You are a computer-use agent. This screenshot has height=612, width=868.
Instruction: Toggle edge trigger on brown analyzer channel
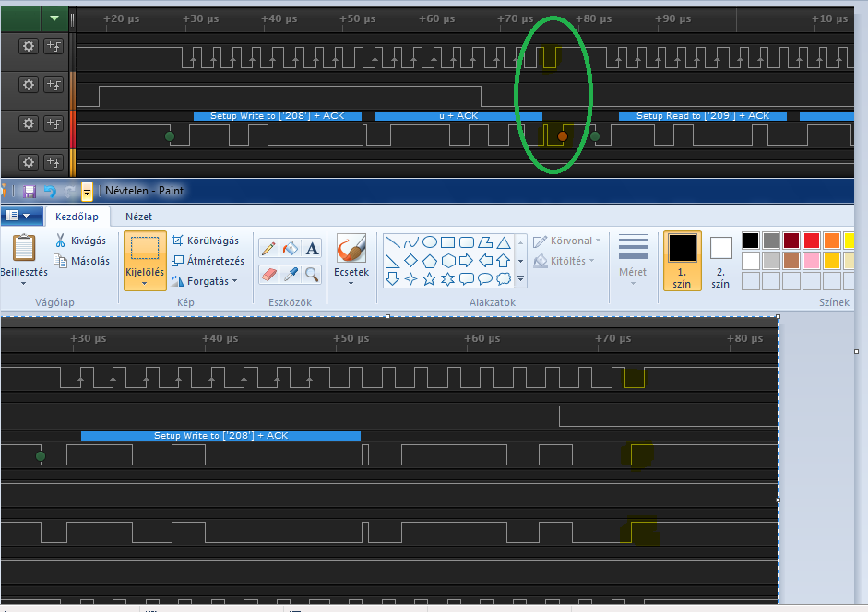coord(54,85)
